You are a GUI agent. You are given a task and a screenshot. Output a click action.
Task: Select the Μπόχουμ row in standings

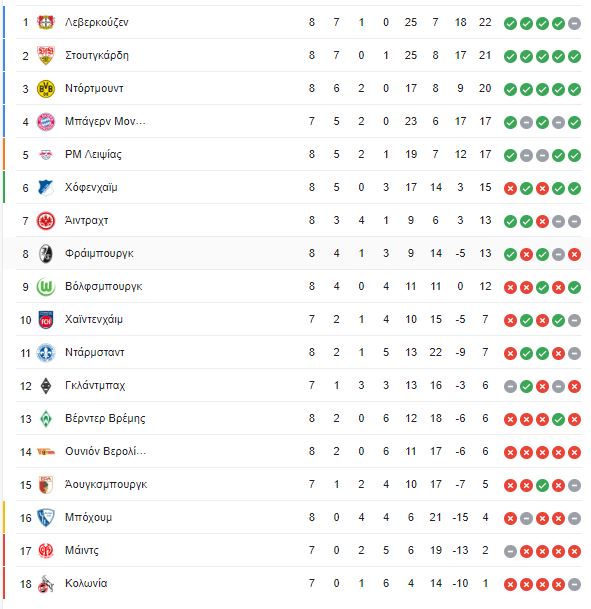point(299,517)
